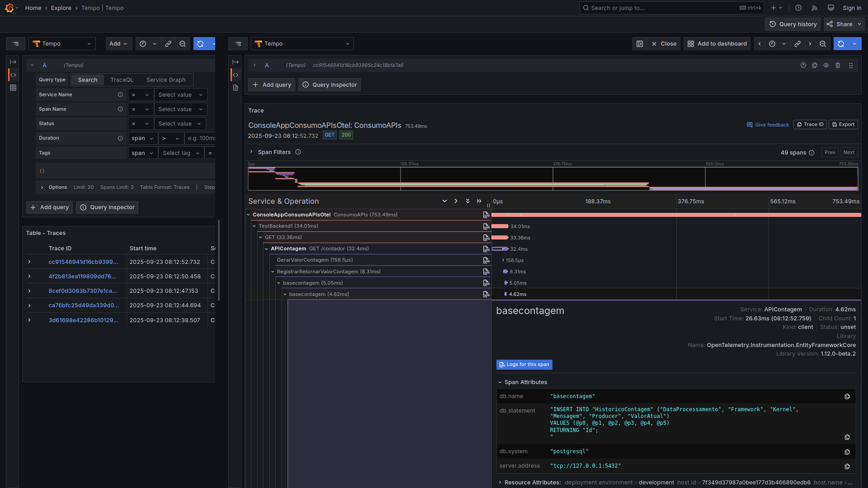868x488 pixels.
Task: Zoom out time range in right pane
Action: click(823, 44)
